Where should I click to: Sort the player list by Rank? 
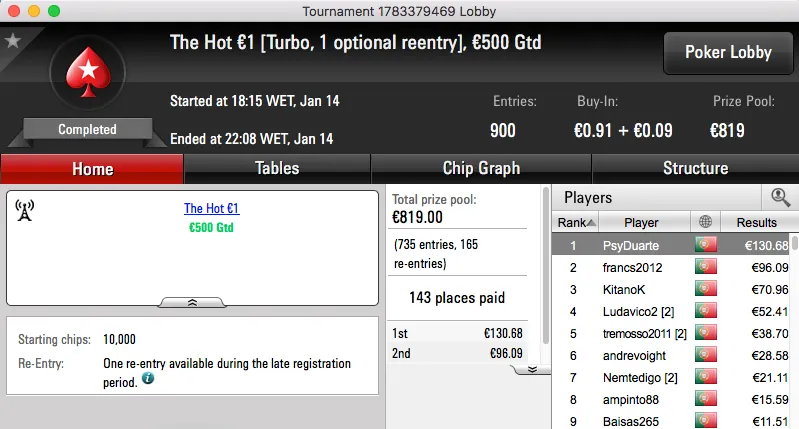tap(577, 222)
